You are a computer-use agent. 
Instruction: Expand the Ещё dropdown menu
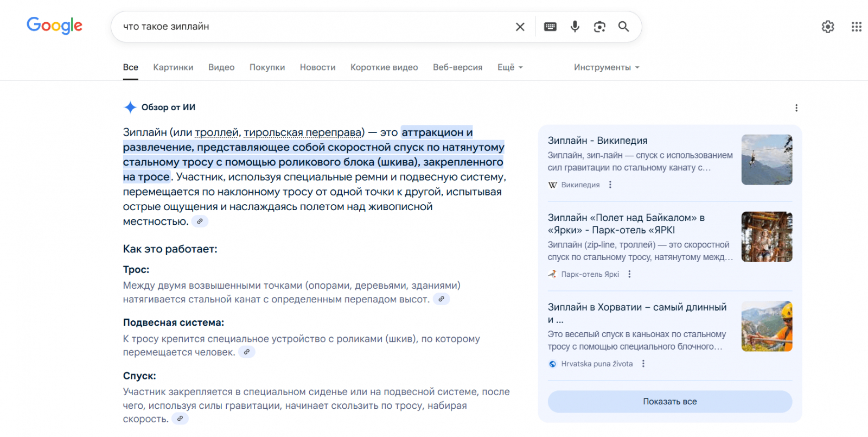coord(510,67)
